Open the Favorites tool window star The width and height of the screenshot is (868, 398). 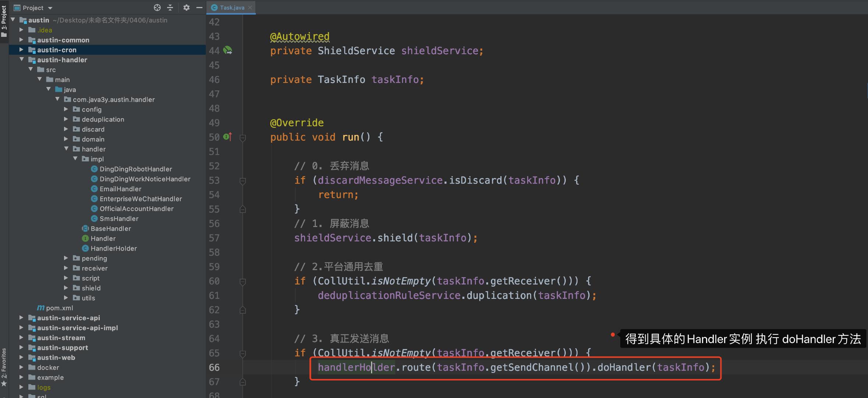tap(4, 384)
